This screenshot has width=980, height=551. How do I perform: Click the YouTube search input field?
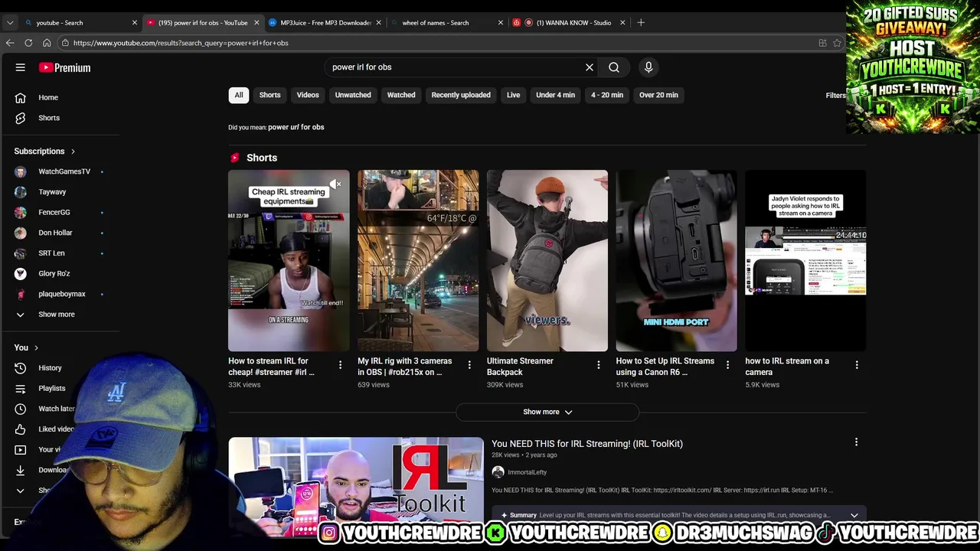[456, 67]
